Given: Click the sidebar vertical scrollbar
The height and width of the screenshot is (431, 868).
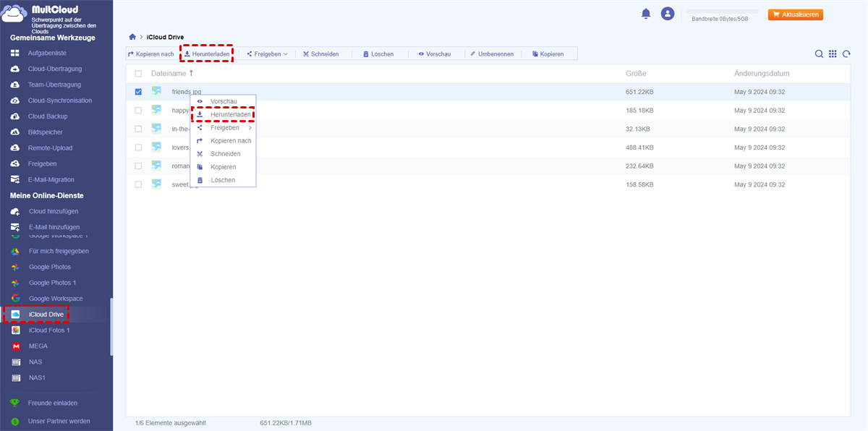Looking at the screenshot, I should tap(111, 327).
